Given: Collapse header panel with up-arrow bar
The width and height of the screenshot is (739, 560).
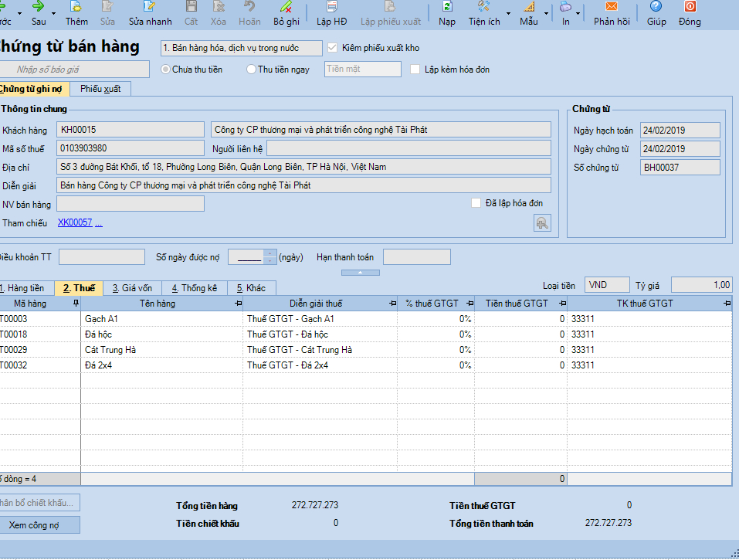Looking at the screenshot, I should tap(360, 273).
